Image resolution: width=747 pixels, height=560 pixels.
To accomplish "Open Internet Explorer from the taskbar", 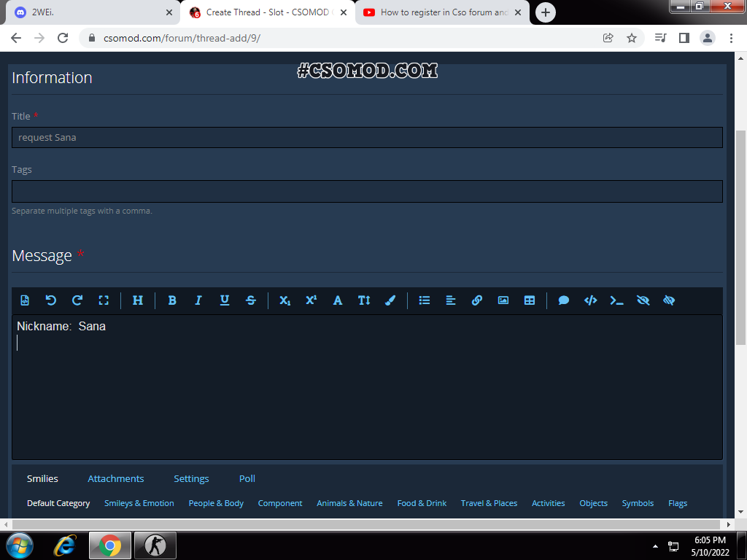I will [x=66, y=545].
